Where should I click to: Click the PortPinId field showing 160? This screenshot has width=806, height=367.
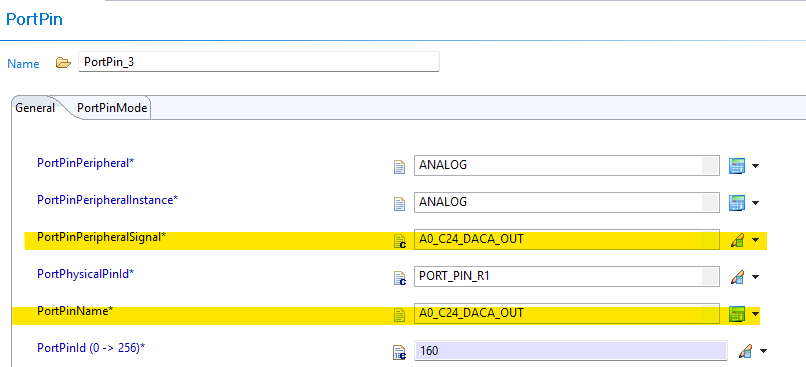point(571,351)
